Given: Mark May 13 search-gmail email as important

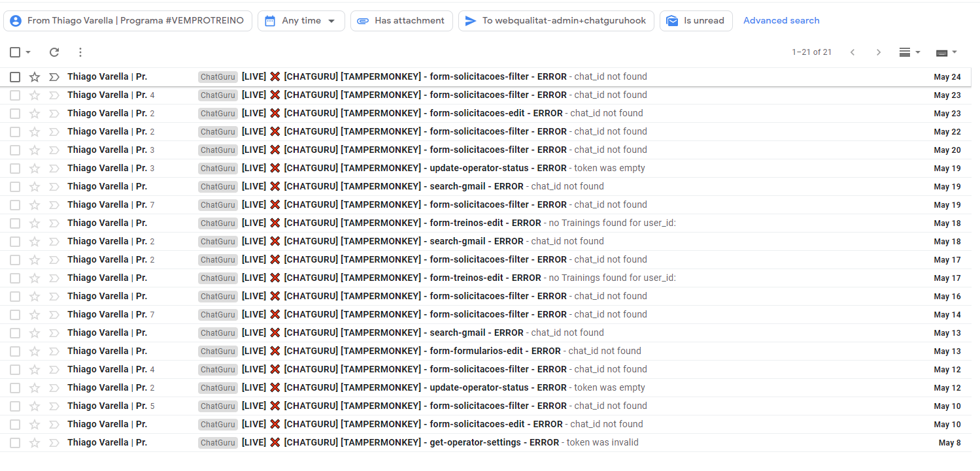Looking at the screenshot, I should pyautogui.click(x=54, y=333).
